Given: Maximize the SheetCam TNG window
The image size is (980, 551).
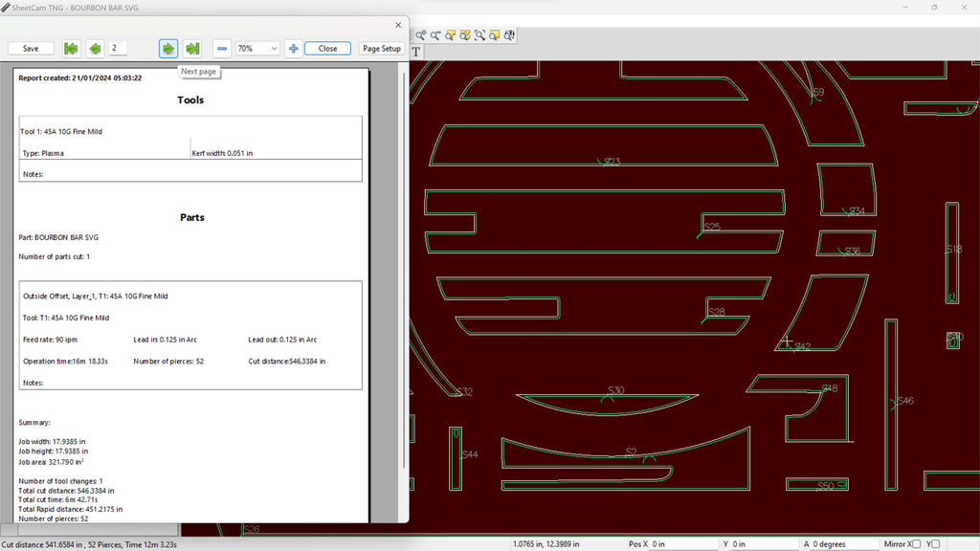Looking at the screenshot, I should (x=934, y=8).
